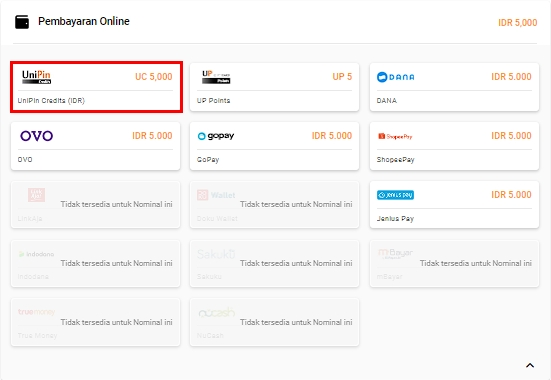Click the purple OVO logo
The width and height of the screenshot is (551, 380).
[x=37, y=136]
